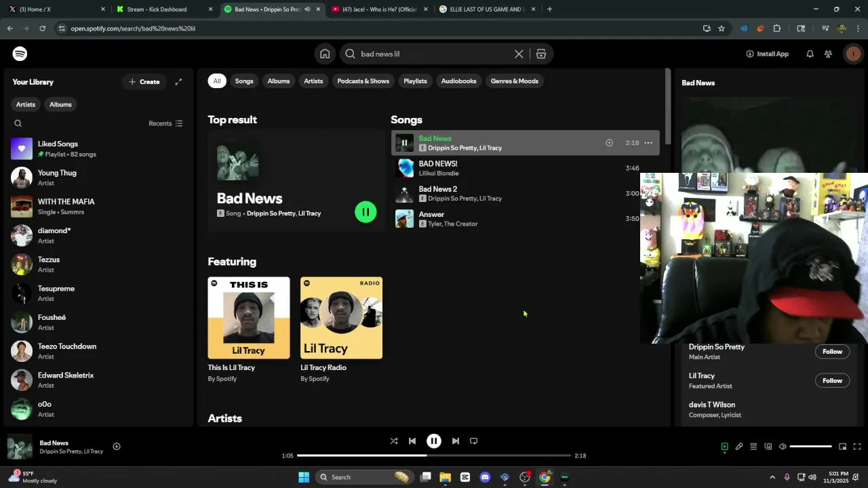The width and height of the screenshot is (868, 488).
Task: Toggle repeat in the player bar
Action: [474, 441]
